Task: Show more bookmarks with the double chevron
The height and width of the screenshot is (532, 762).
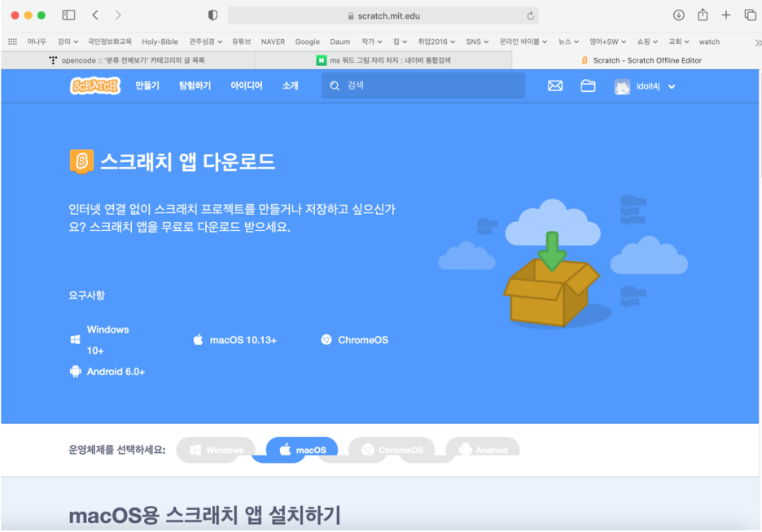Action: tap(758, 43)
